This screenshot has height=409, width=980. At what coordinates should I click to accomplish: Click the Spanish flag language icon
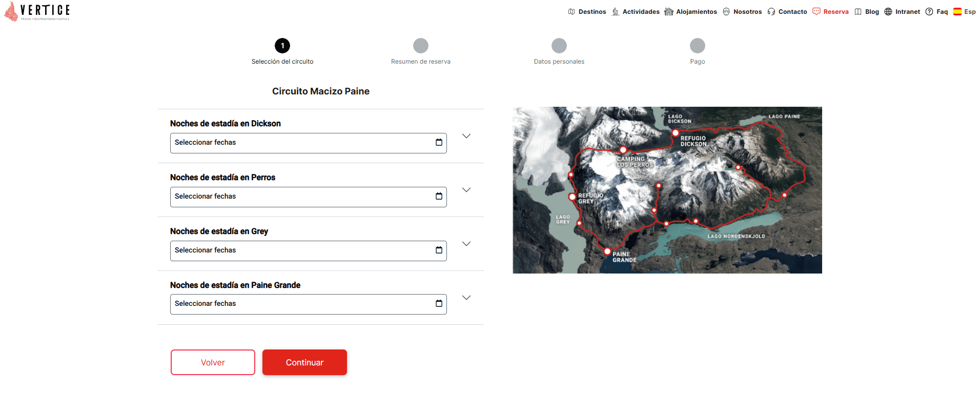point(957,12)
